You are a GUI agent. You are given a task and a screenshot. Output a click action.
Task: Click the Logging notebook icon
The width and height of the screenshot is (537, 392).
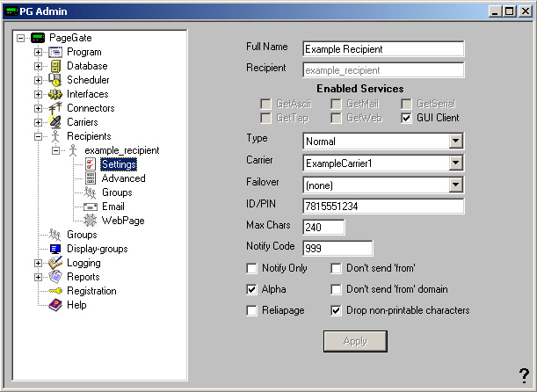pyautogui.click(x=55, y=263)
